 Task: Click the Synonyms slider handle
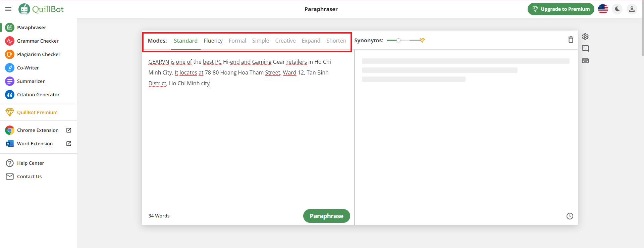click(x=398, y=40)
